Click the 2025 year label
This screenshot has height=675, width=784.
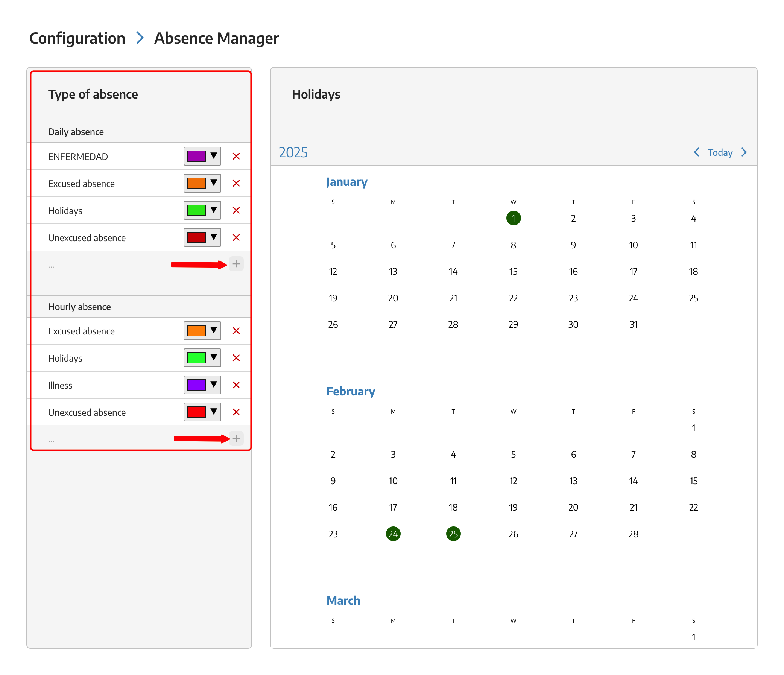point(293,152)
